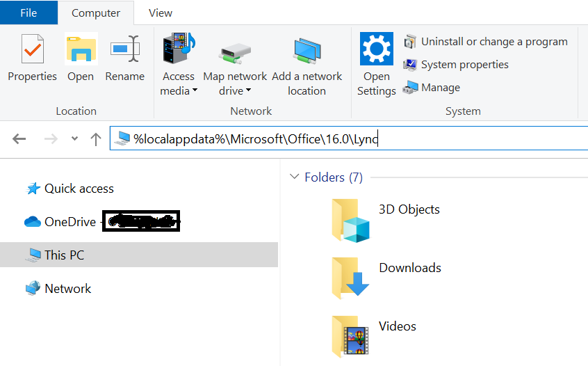Click the Properties ribbon icon
The width and height of the screenshot is (588, 366).
32,51
